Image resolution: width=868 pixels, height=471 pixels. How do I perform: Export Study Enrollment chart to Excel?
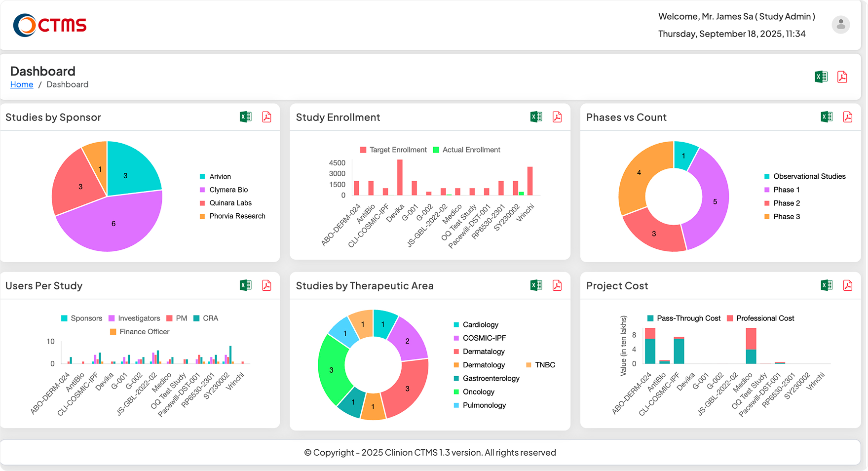536,117
